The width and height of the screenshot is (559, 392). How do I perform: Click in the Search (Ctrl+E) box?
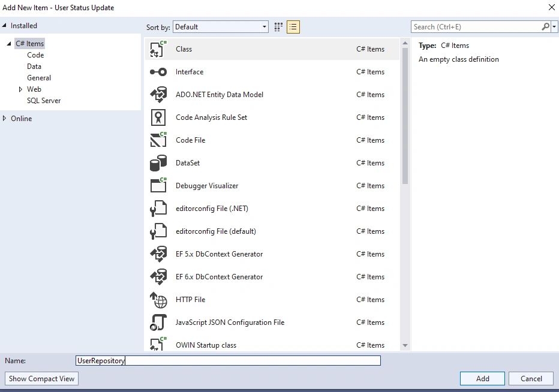[x=476, y=27]
